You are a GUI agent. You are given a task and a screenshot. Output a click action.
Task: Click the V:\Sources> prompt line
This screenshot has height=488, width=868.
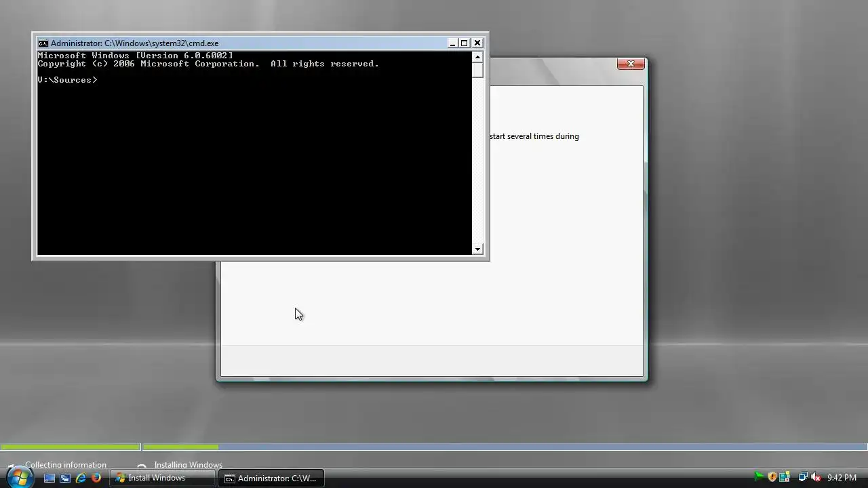(x=67, y=80)
